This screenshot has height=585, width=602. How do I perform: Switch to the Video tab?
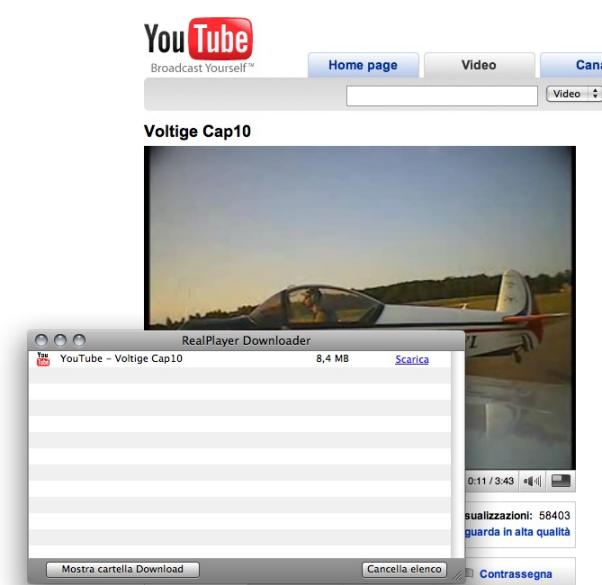point(479,65)
